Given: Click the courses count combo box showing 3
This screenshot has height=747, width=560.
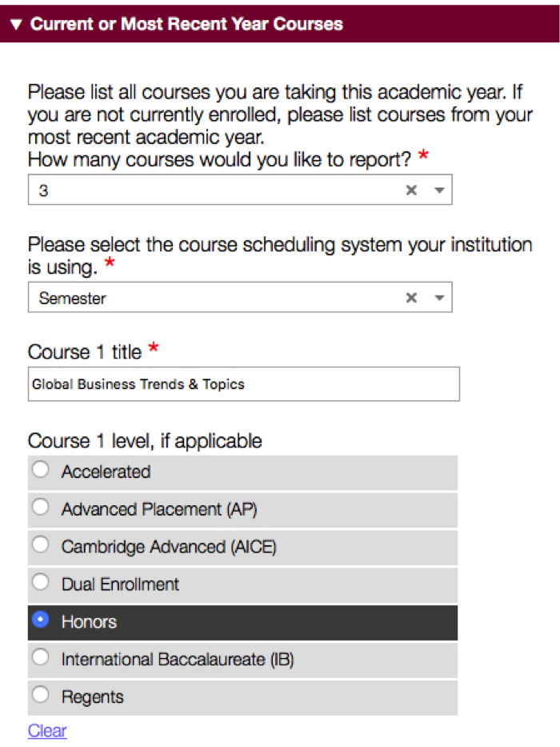Looking at the screenshot, I should pyautogui.click(x=216, y=191).
